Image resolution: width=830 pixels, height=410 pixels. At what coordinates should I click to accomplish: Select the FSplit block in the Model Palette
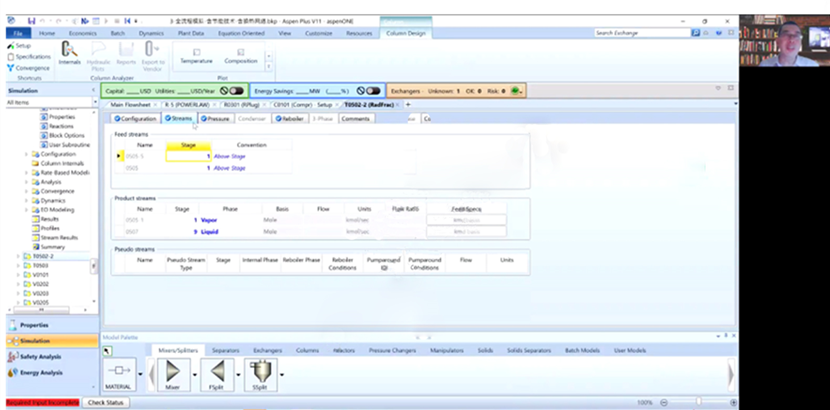(218, 375)
